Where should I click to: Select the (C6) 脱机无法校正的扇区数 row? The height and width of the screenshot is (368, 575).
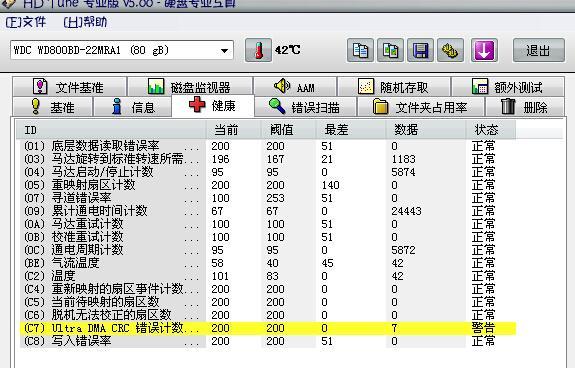click(x=268, y=315)
